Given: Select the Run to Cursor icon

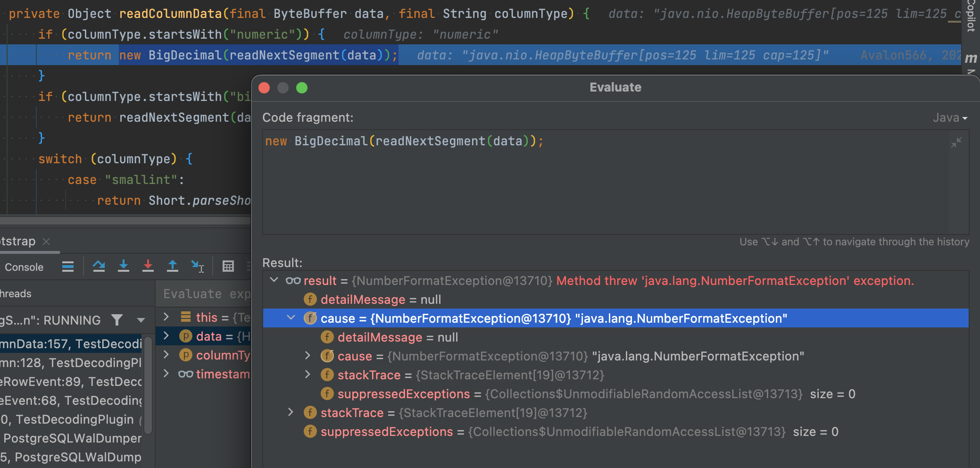Looking at the screenshot, I should pyautogui.click(x=198, y=267).
